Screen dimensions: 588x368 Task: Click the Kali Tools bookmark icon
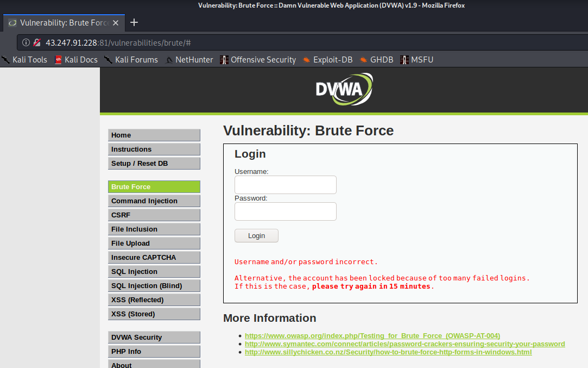5,60
